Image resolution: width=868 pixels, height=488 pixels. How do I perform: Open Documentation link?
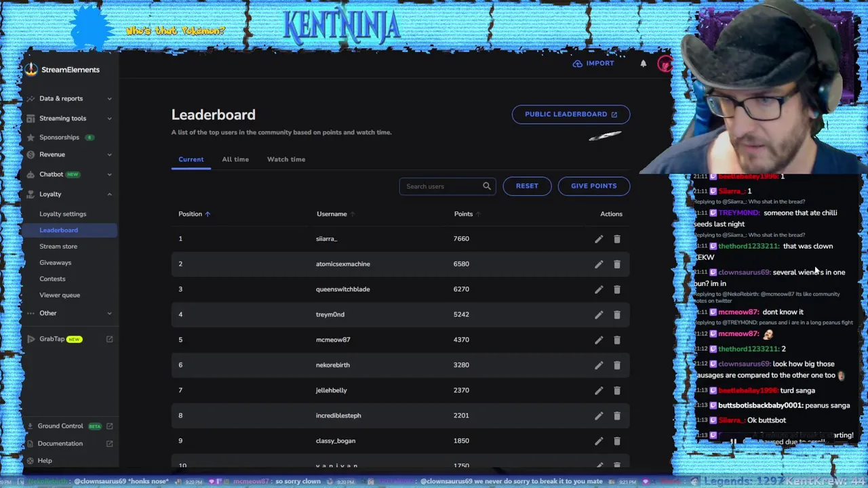click(60, 443)
